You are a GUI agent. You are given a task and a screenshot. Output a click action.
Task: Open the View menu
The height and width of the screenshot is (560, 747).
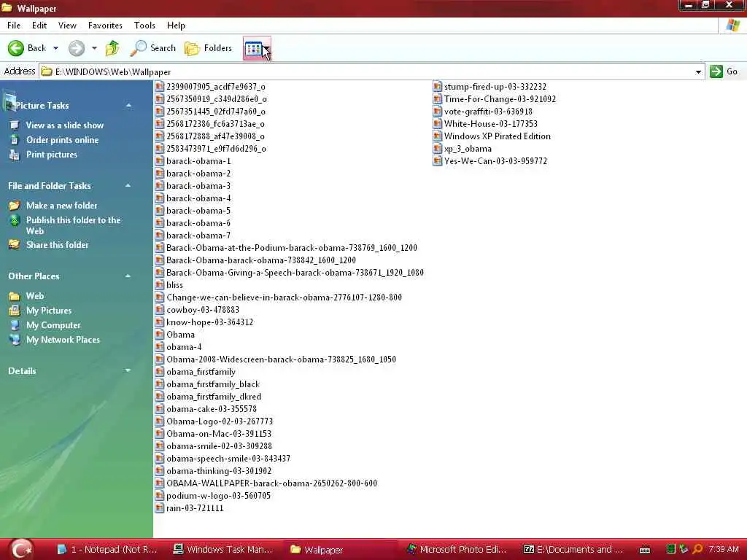click(67, 26)
